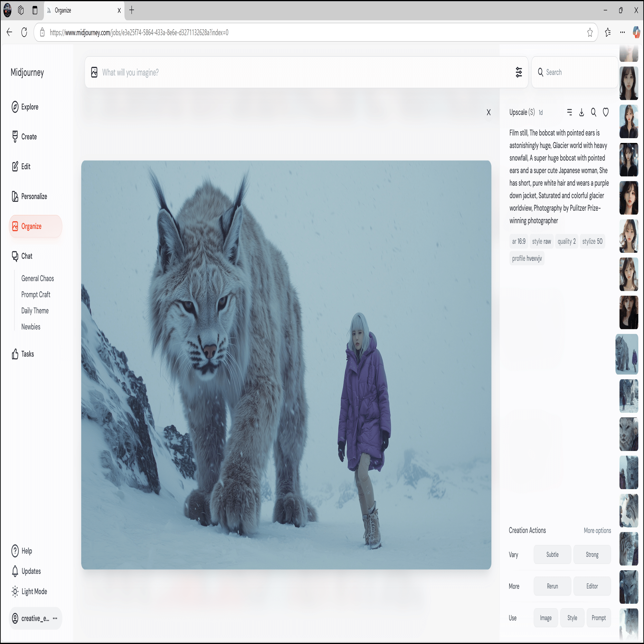Open the Updates bell icon
The height and width of the screenshot is (644, 644).
click(x=15, y=571)
